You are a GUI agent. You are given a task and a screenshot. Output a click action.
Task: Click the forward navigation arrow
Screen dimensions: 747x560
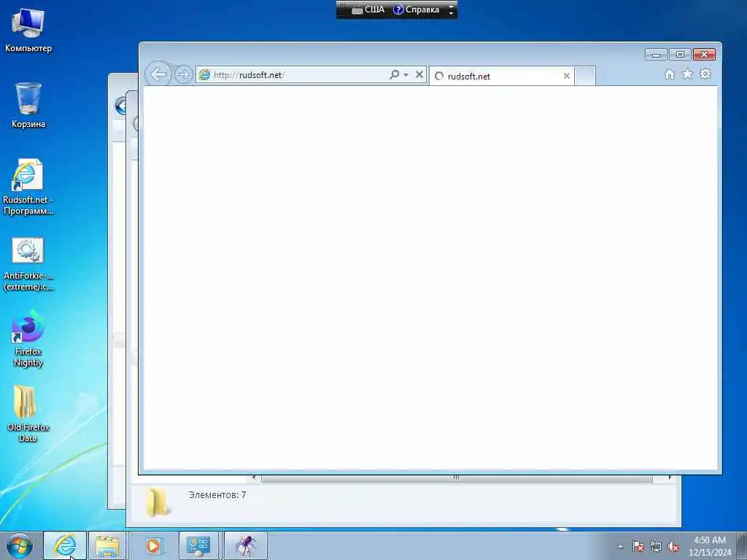183,75
